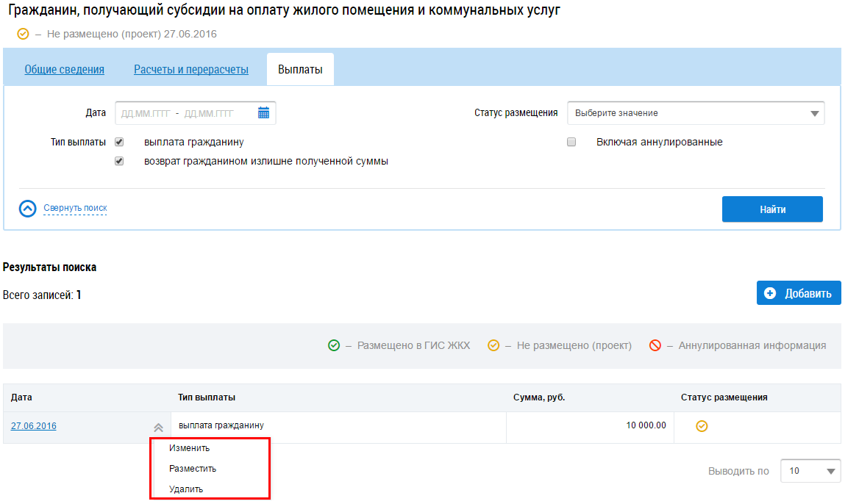Click the yellow status icon in table row
Image resolution: width=845 pixels, height=504 pixels.
(702, 426)
